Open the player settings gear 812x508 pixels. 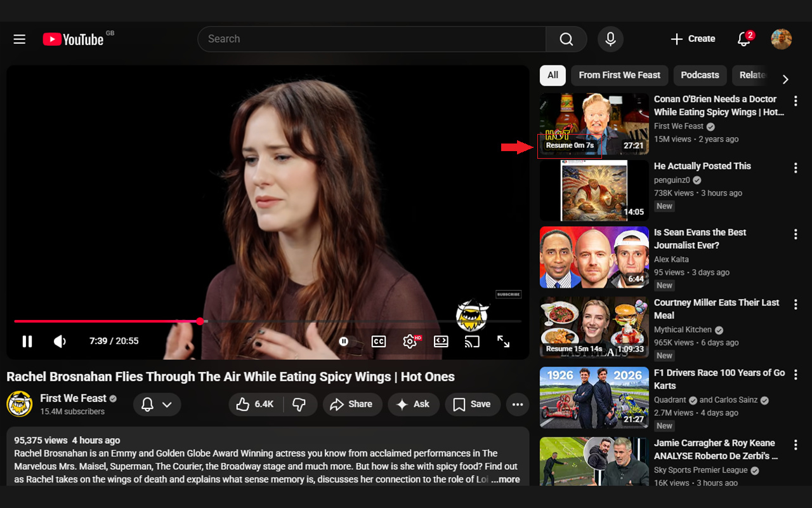(x=410, y=342)
